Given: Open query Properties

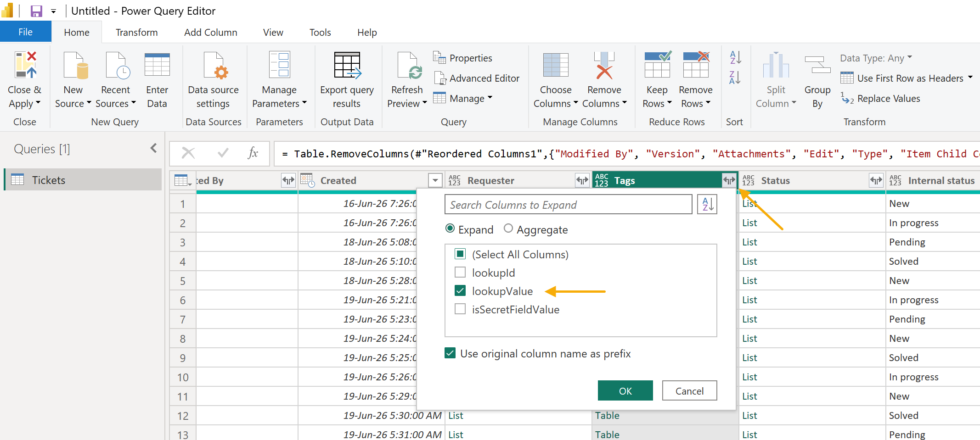Looking at the screenshot, I should [463, 58].
